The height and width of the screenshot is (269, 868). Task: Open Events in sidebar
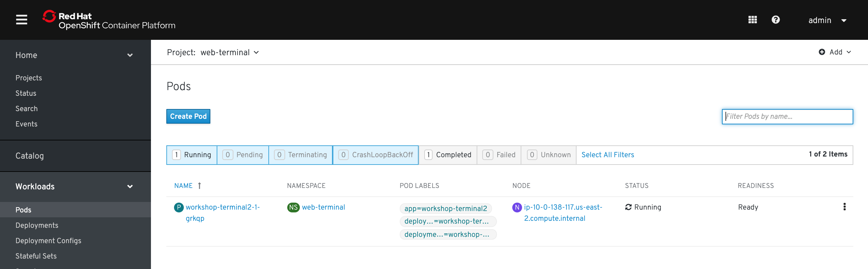[x=27, y=124]
